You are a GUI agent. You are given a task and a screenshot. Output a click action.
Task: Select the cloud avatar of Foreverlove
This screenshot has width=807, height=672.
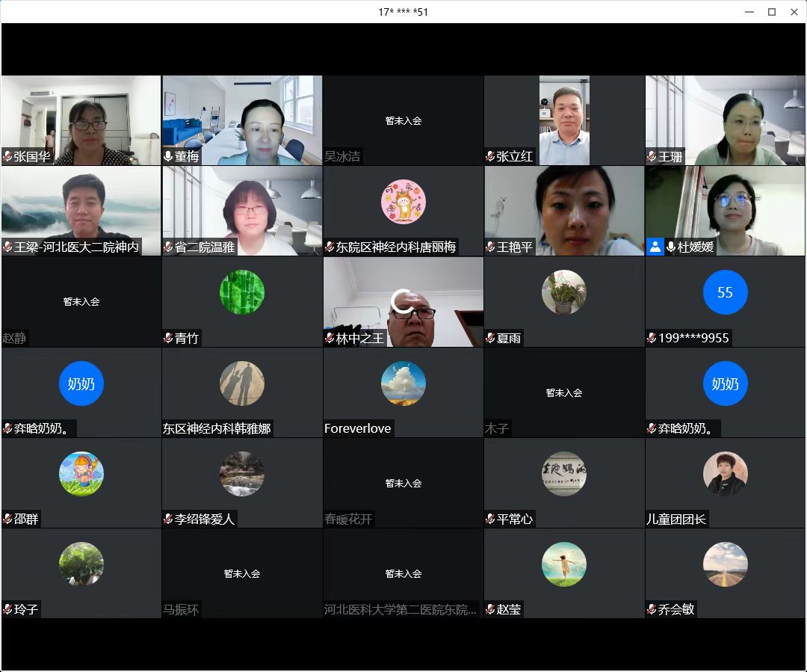[403, 383]
